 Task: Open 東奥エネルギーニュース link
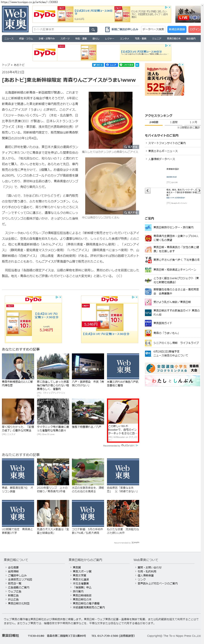(163, 151)
